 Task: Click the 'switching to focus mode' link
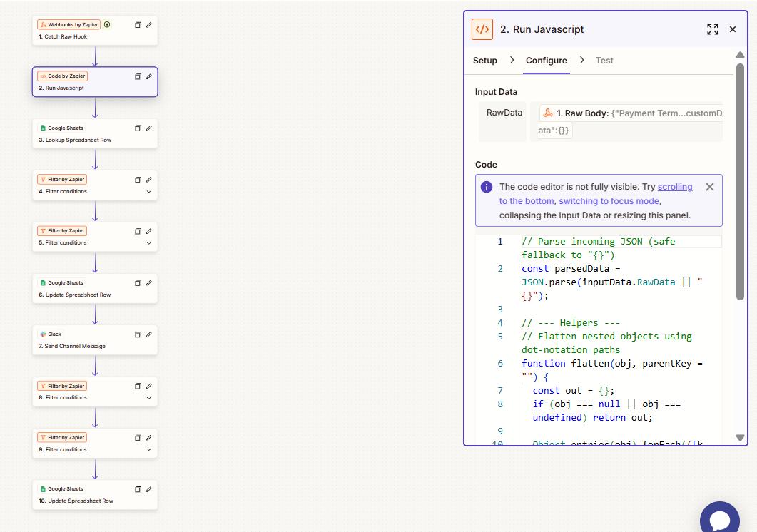coord(609,201)
